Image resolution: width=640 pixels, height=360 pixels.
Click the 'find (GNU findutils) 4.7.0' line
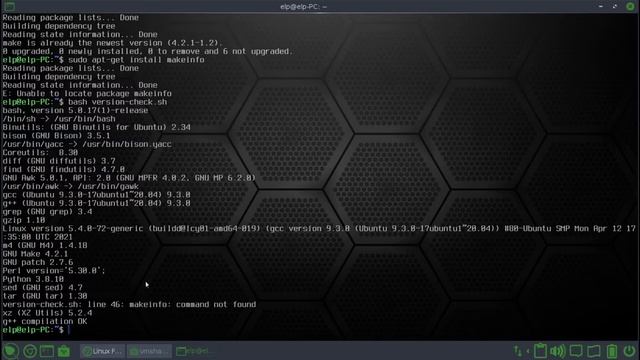[64, 169]
